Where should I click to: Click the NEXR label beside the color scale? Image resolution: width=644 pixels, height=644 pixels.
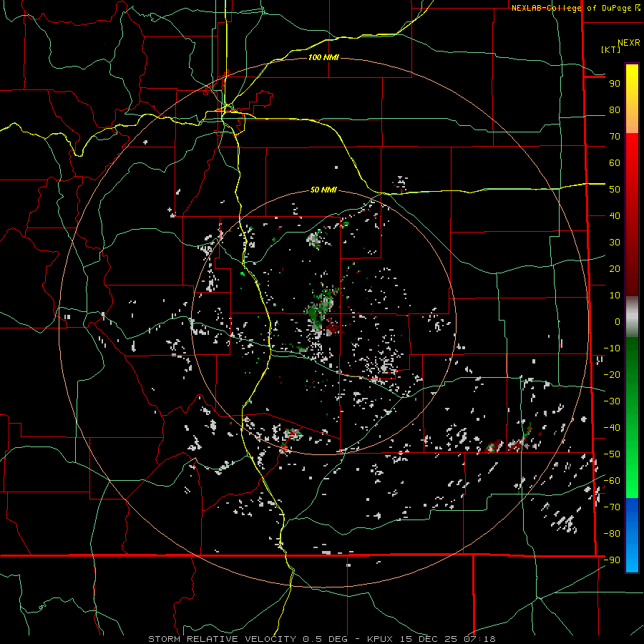click(x=629, y=43)
